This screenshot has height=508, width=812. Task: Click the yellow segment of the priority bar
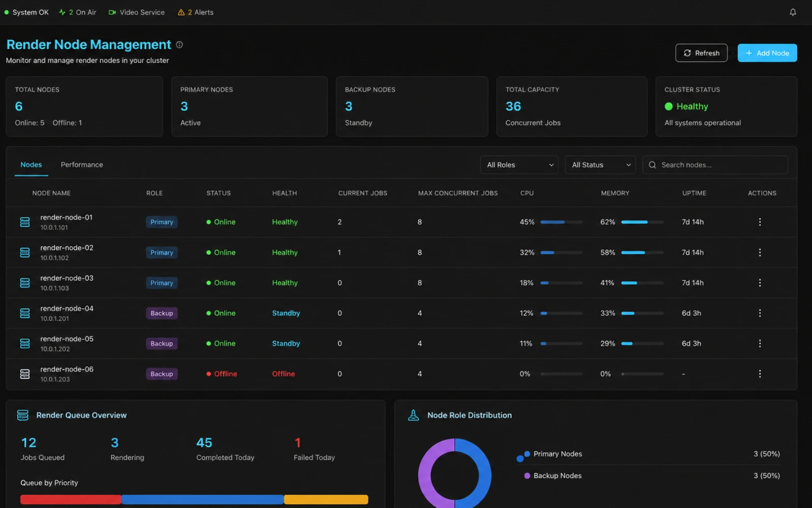pyautogui.click(x=326, y=499)
